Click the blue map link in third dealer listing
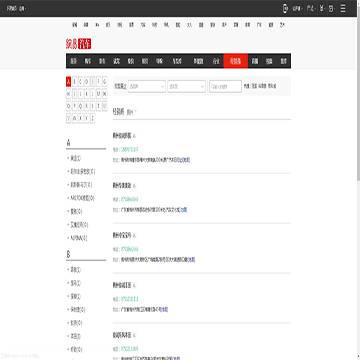 click(x=191, y=259)
